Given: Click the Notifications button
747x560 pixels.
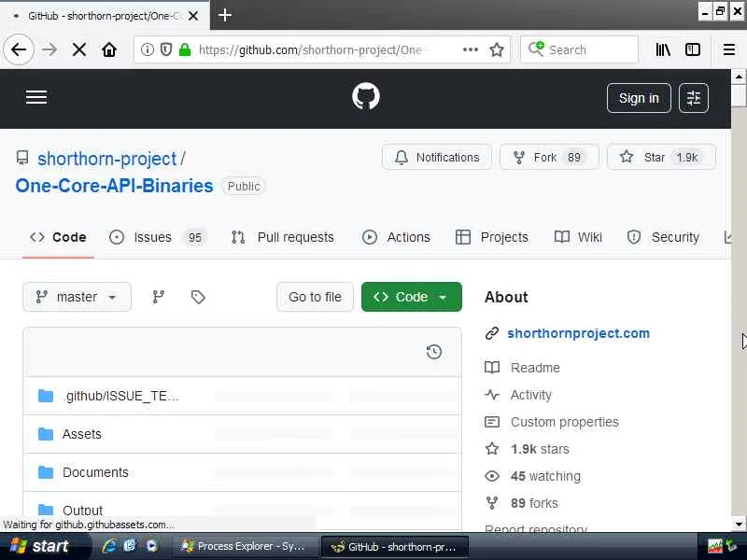Looking at the screenshot, I should click(437, 157).
